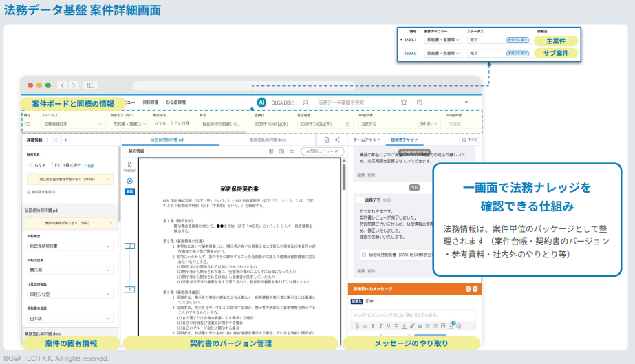This screenshot has width=635, height=364.
Task: Click the add document file icon
Action: (x=327, y=140)
